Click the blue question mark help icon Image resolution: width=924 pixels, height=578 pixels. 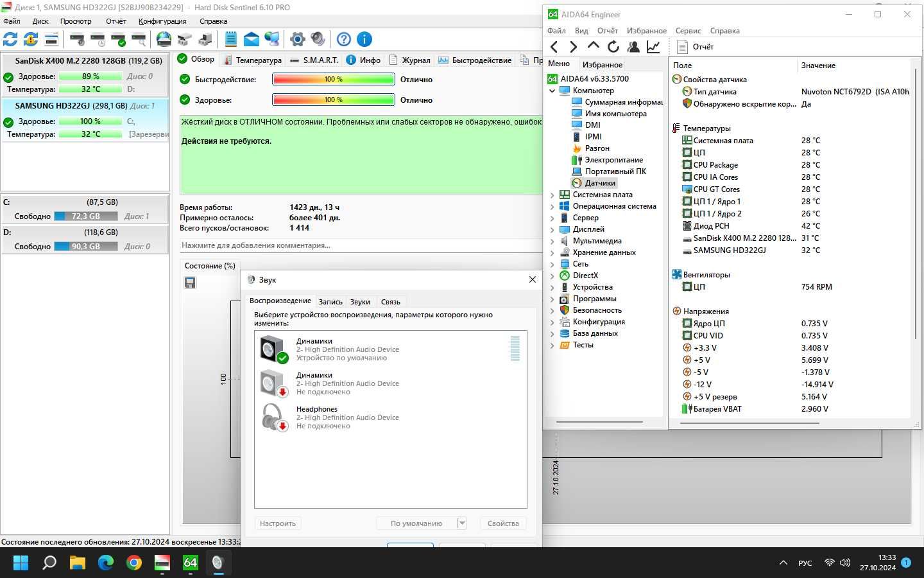click(x=344, y=39)
